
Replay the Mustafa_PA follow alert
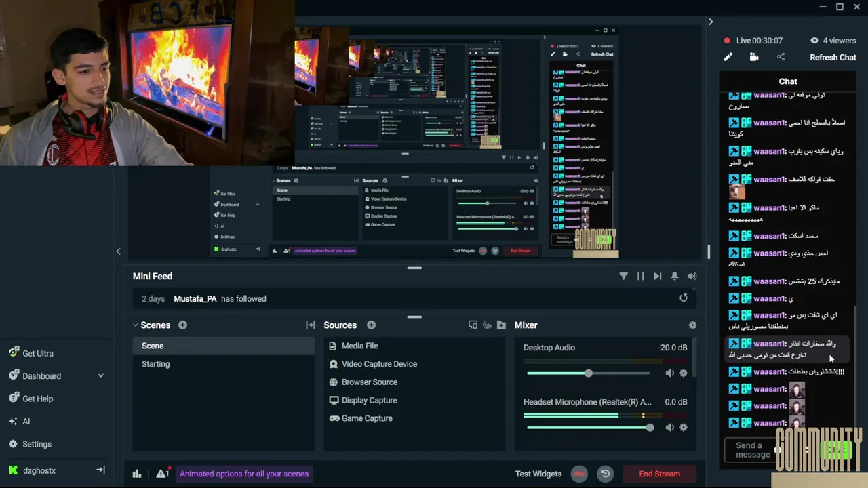(684, 298)
